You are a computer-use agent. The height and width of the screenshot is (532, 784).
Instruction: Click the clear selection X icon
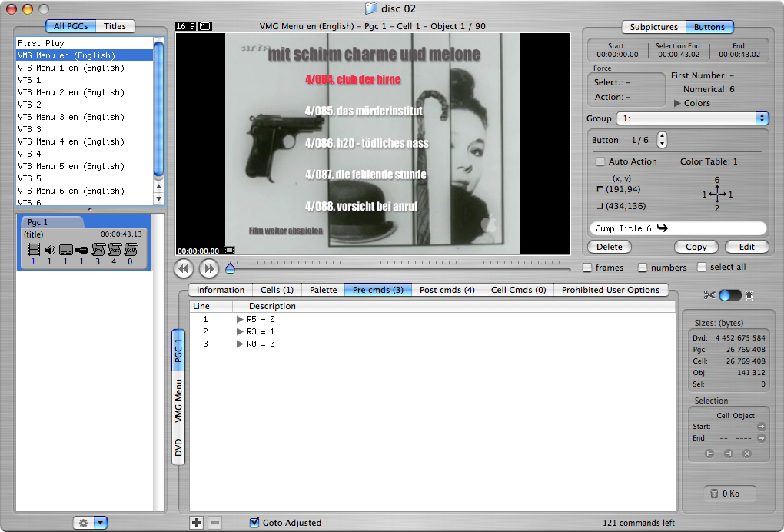tap(747, 454)
